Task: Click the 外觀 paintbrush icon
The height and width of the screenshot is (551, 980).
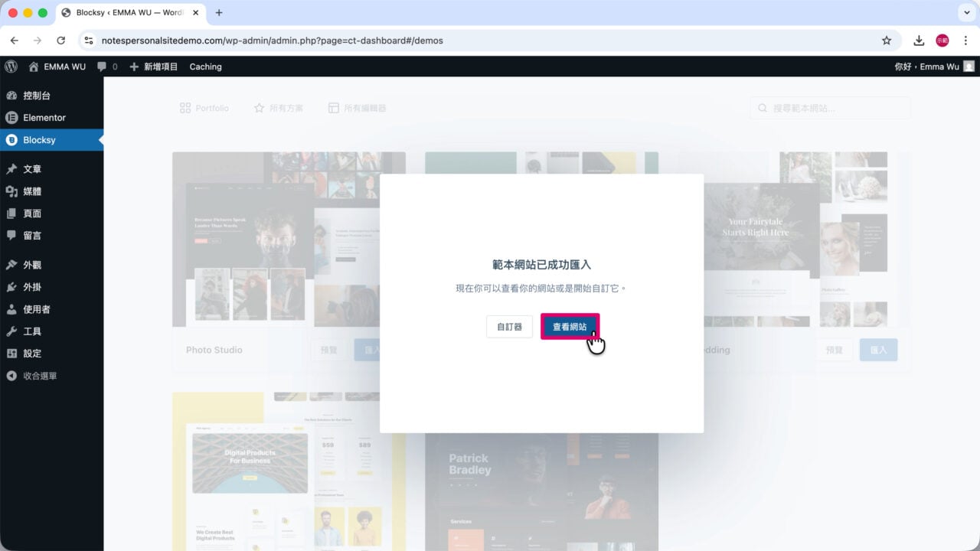Action: tap(11, 265)
